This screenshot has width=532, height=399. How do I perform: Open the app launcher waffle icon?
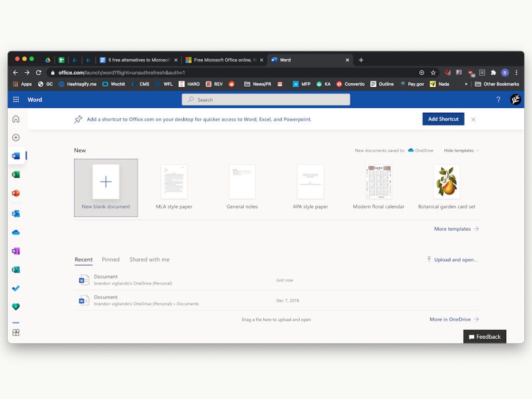16,100
